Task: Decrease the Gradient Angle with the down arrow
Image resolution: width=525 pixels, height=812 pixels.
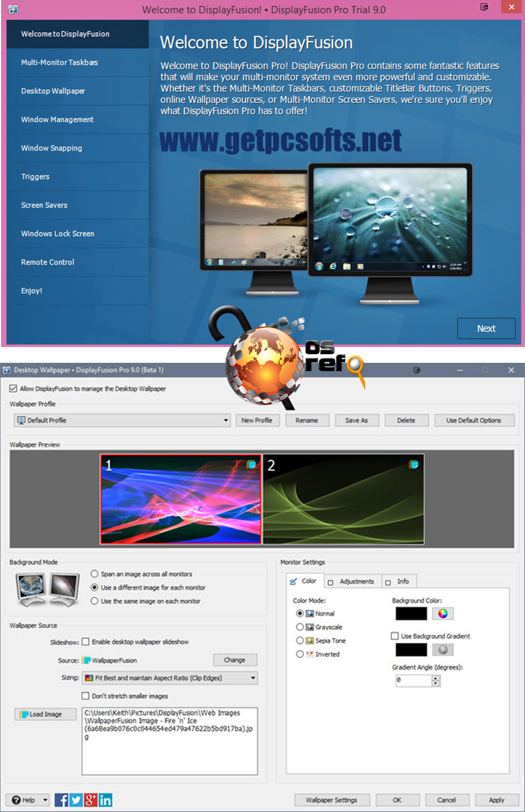Action: (x=437, y=684)
